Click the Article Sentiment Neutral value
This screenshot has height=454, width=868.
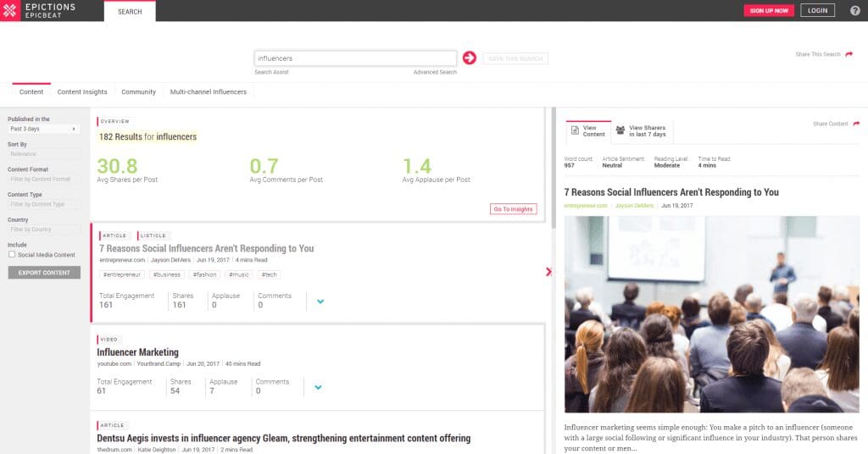[612, 165]
